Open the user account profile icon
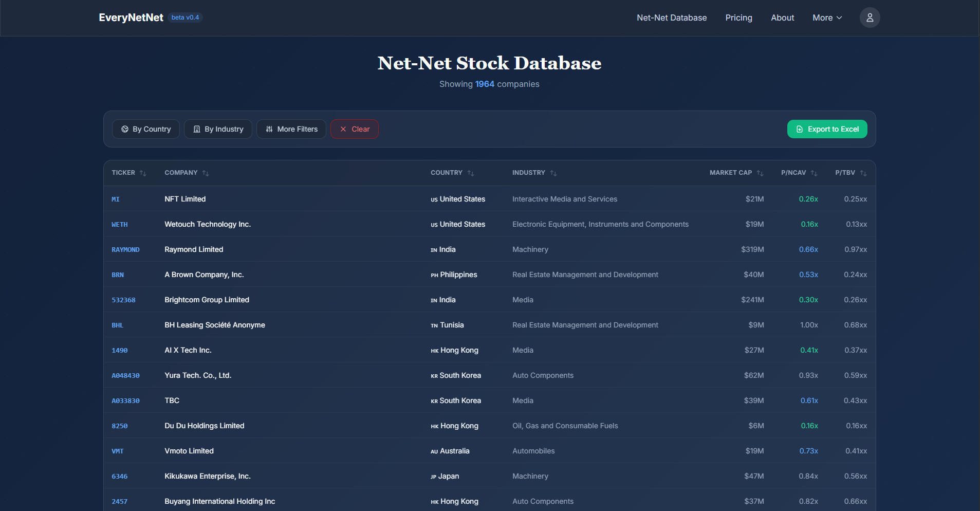Screen dimensions: 980x511 870,17
